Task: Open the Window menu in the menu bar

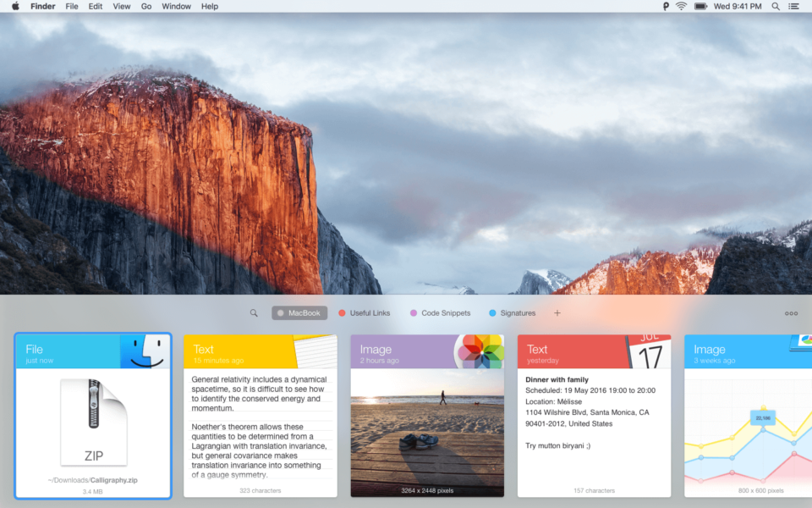Action: [x=176, y=6]
